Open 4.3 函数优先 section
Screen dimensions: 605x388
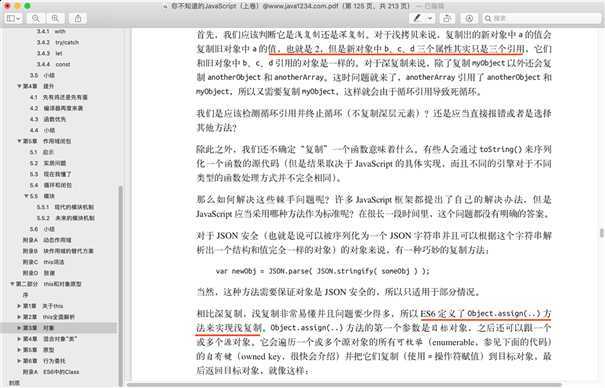pos(48,119)
